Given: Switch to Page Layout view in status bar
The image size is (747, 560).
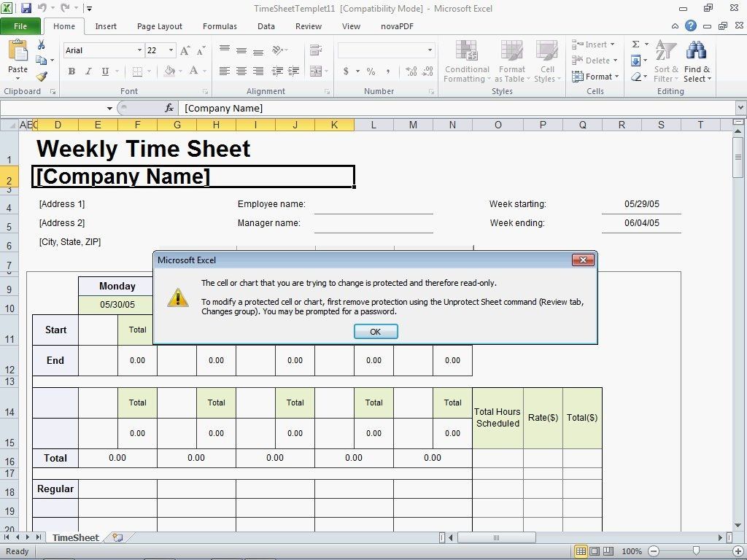Looking at the screenshot, I should point(595,551).
